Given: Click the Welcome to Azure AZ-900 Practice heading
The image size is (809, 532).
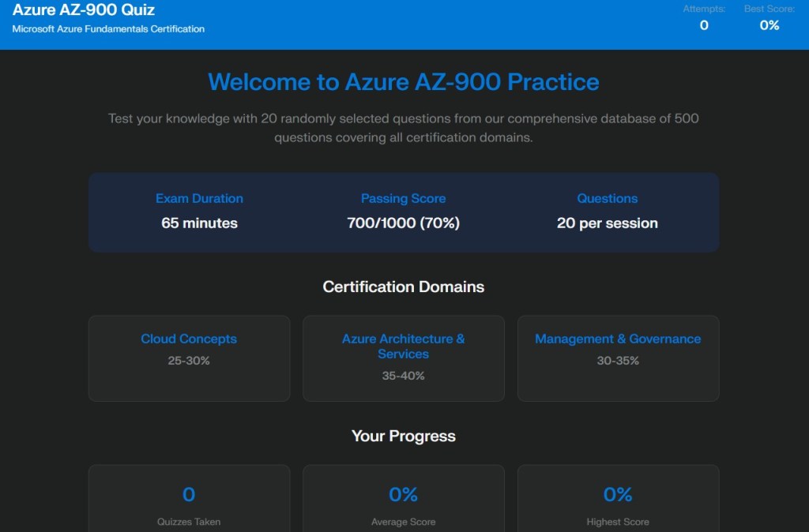Looking at the screenshot, I should pos(403,82).
